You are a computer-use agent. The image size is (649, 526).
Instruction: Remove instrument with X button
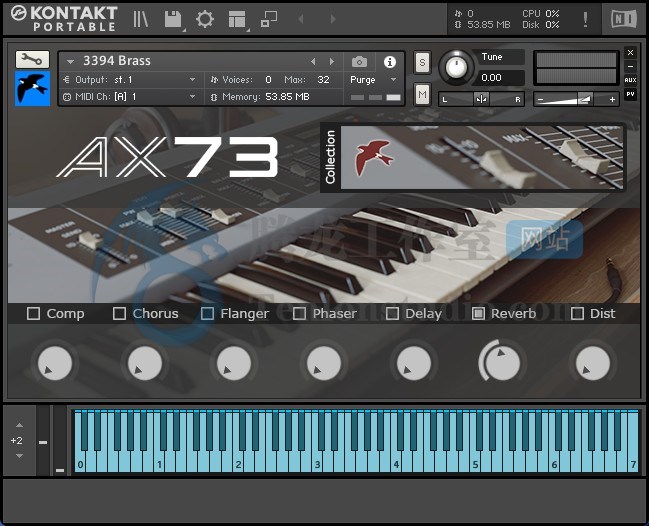pyautogui.click(x=630, y=53)
